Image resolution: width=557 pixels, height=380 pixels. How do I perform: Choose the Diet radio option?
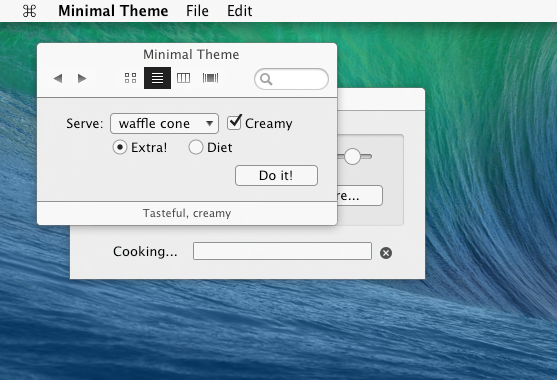[196, 147]
